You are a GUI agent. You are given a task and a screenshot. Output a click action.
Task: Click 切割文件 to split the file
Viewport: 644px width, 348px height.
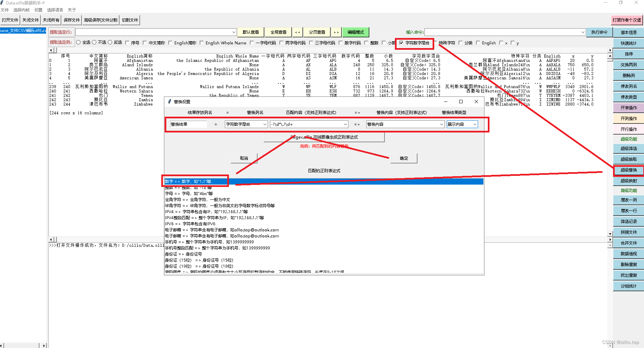[x=130, y=20]
